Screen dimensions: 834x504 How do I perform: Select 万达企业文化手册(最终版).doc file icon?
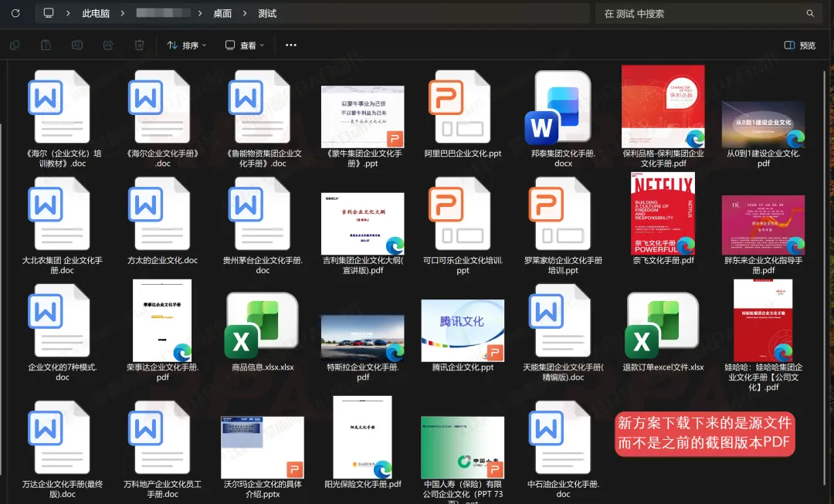(59, 438)
